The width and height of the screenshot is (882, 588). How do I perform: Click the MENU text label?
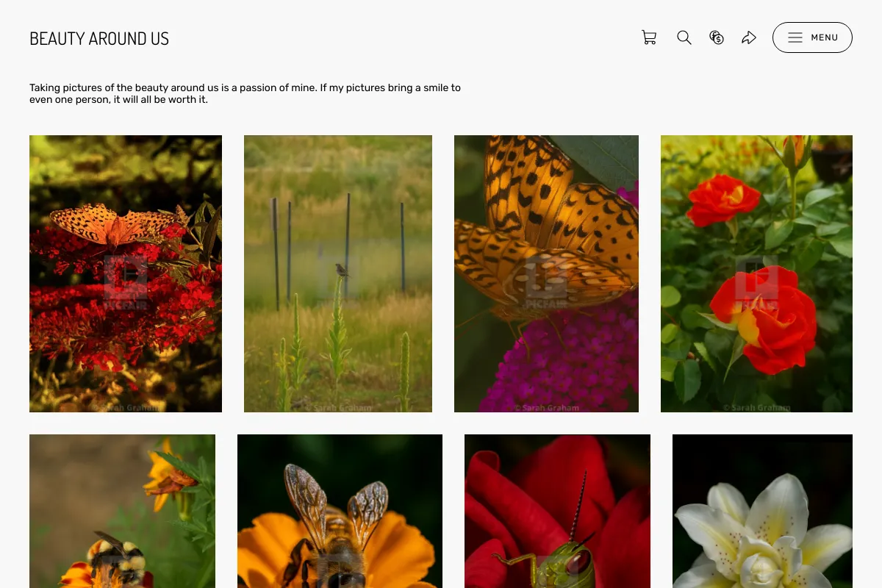[825, 37]
